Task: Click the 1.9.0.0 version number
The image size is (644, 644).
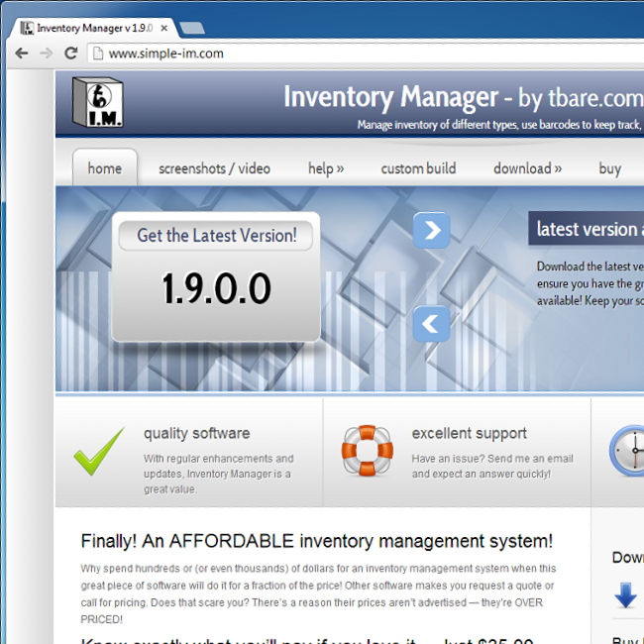Action: point(216,288)
